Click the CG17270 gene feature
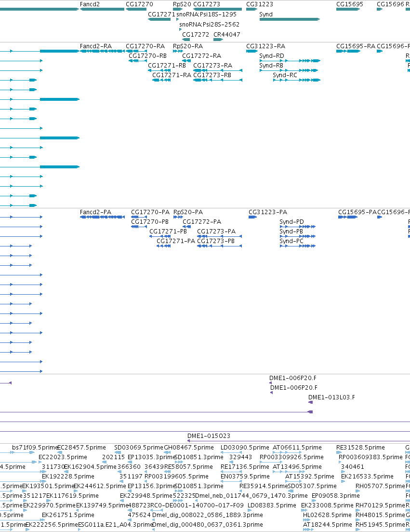410x532 pixels. (x=136, y=9)
